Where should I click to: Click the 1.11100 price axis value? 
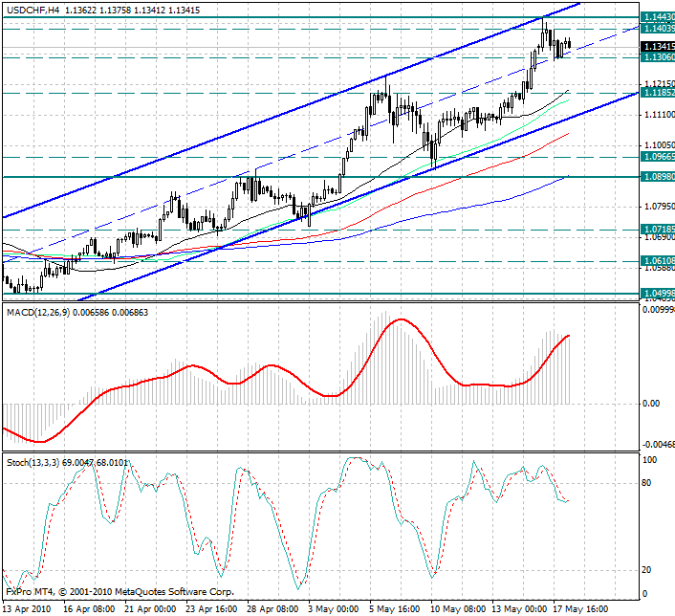point(660,114)
